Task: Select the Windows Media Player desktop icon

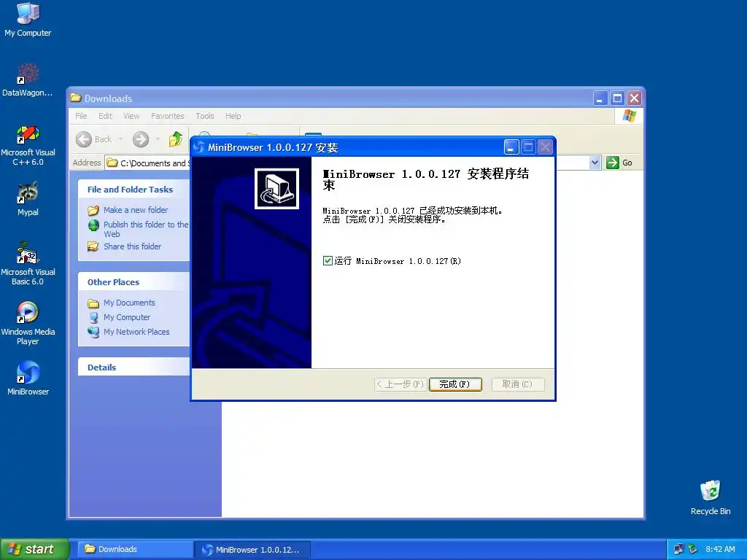Action: 28,323
